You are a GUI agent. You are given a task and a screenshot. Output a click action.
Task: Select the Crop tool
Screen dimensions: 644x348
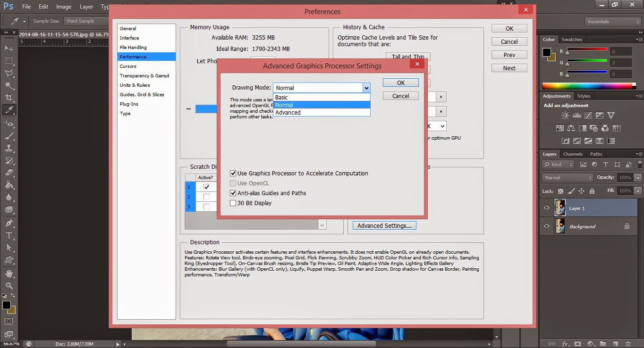click(9, 98)
